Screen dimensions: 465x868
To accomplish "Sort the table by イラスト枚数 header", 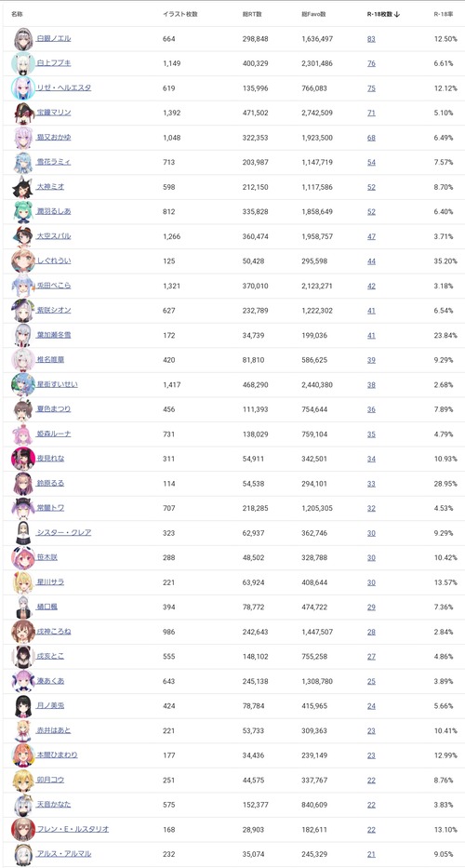I will pyautogui.click(x=179, y=14).
